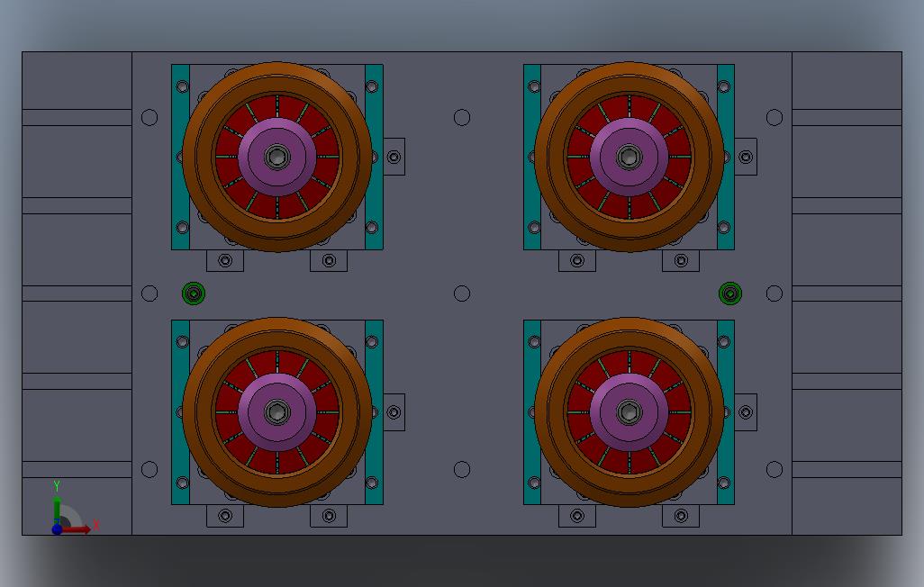Select the center hole in the plate's middle
This screenshot has width=924, height=587.
(462, 293)
